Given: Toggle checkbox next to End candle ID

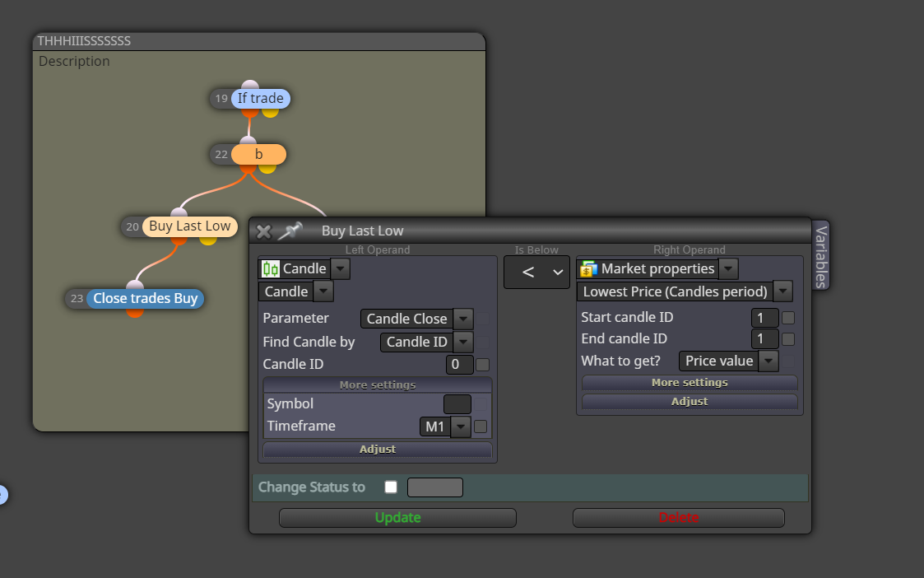Looking at the screenshot, I should tap(788, 339).
